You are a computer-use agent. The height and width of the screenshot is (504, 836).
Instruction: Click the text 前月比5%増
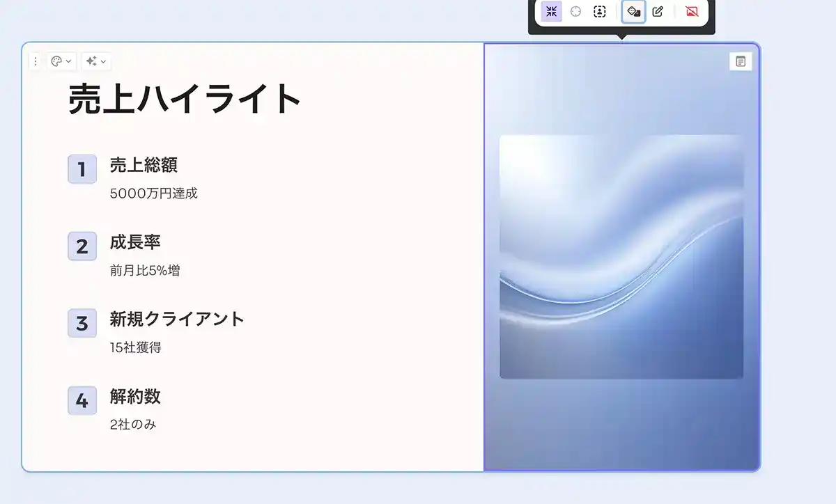click(x=145, y=271)
